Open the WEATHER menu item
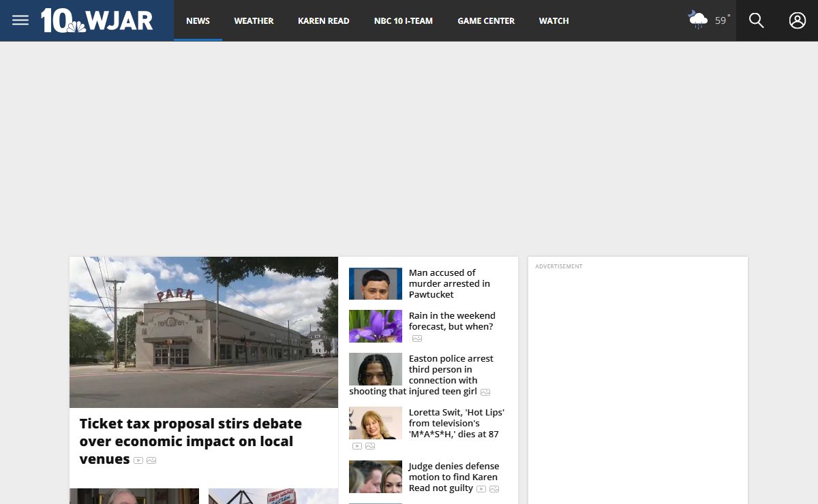Viewport: 818px width, 504px height. 254,20
